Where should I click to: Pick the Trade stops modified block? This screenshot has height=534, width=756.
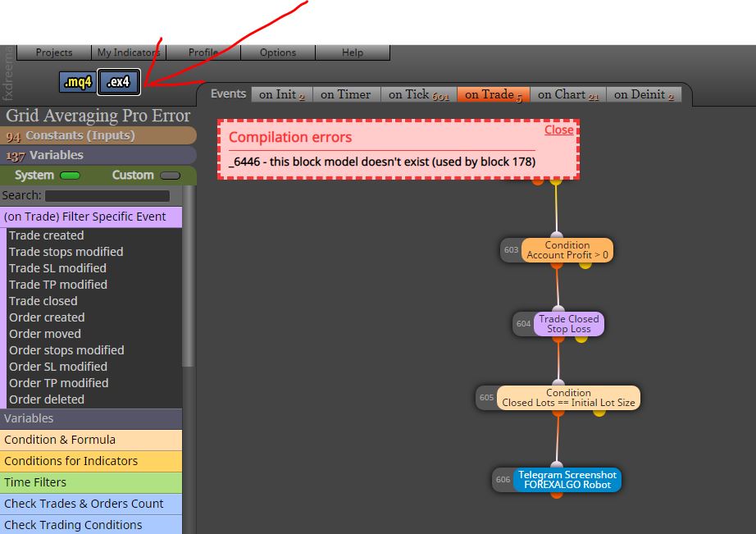tap(66, 252)
